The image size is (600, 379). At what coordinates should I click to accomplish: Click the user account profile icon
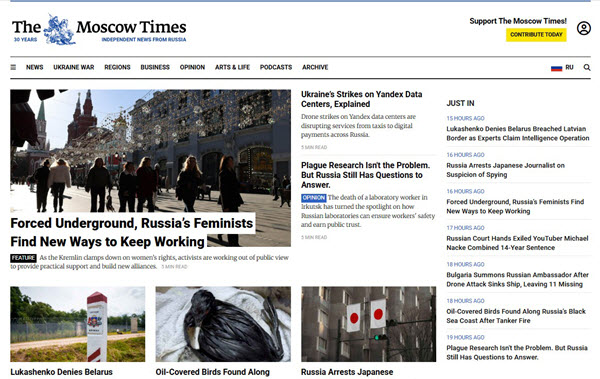coord(584,28)
